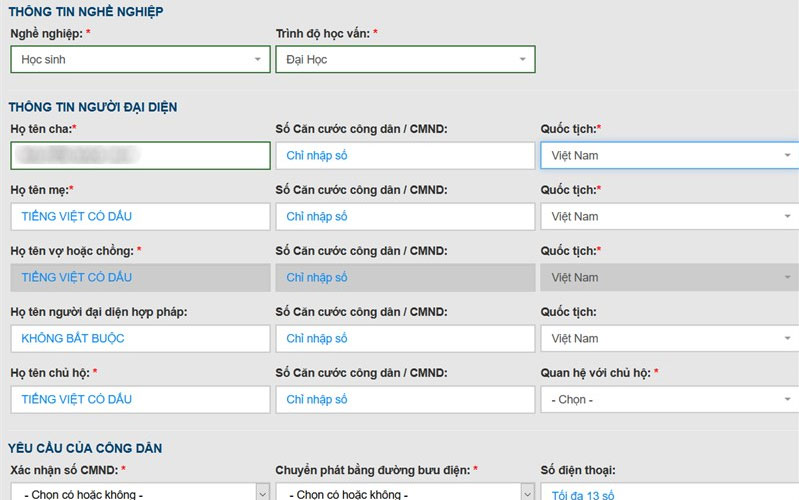The image size is (799, 500).
Task: Click the Họ tên cha input field
Action: 140,155
